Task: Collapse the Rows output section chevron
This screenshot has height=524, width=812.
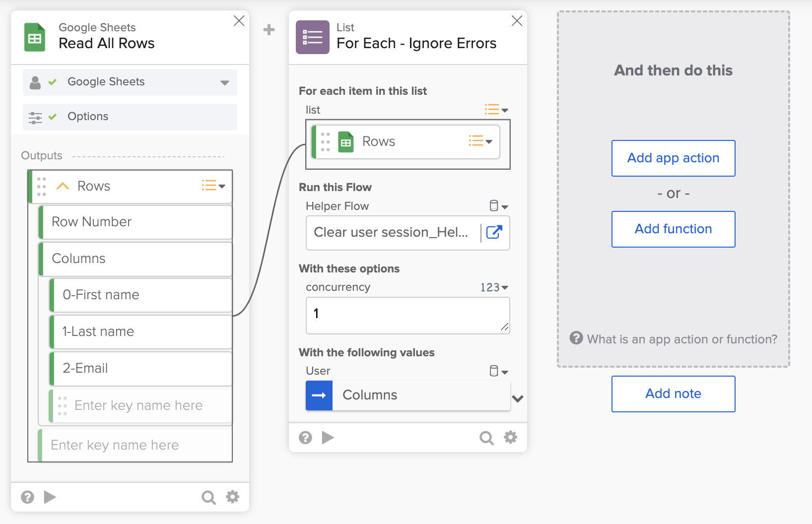Action: click(62, 186)
